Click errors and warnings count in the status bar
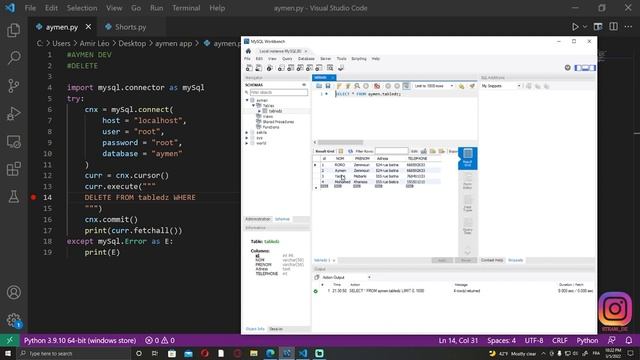Viewport: 640px width, 360px height. click(160, 340)
